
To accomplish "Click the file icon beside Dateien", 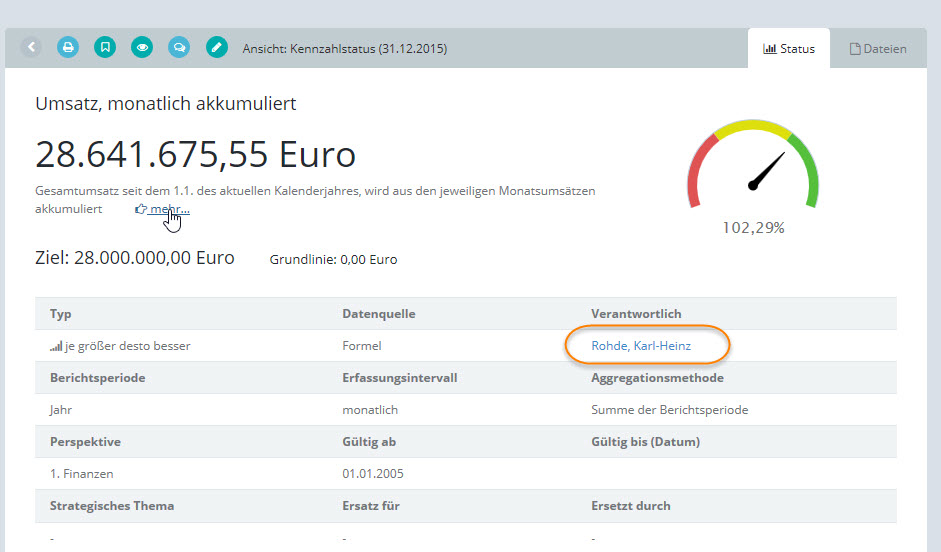I will pos(855,48).
